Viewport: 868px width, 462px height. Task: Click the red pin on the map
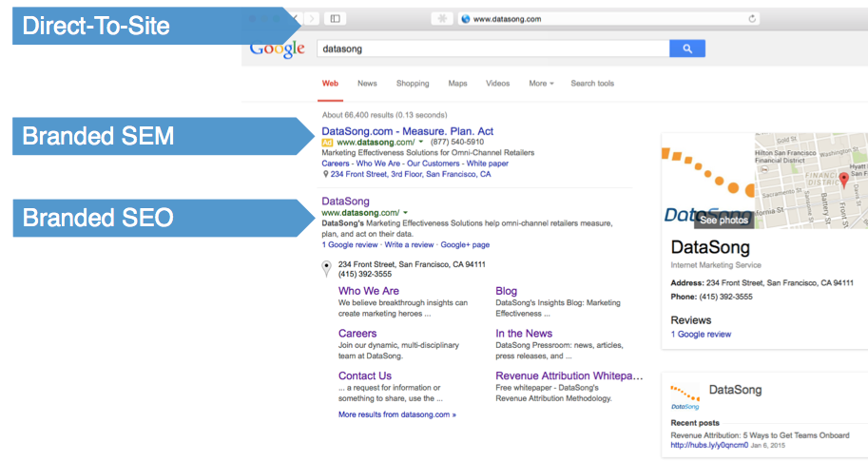pyautogui.click(x=843, y=180)
